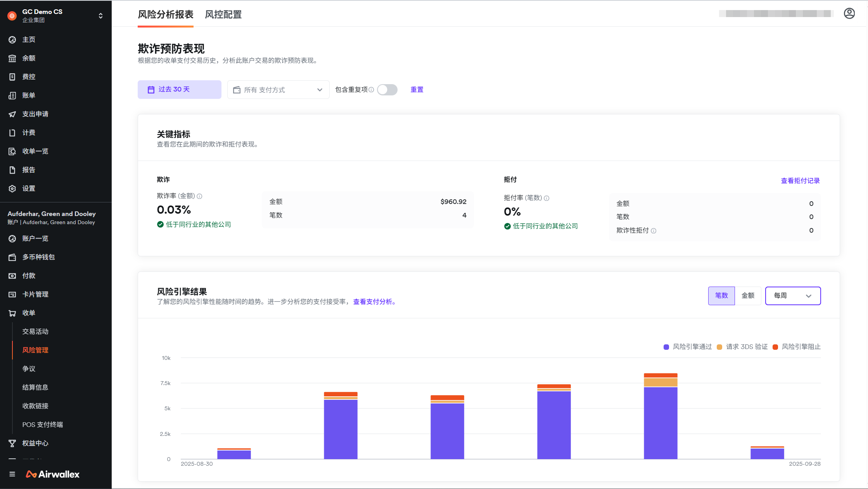Toggle the 包含重复项 switch

(x=387, y=90)
